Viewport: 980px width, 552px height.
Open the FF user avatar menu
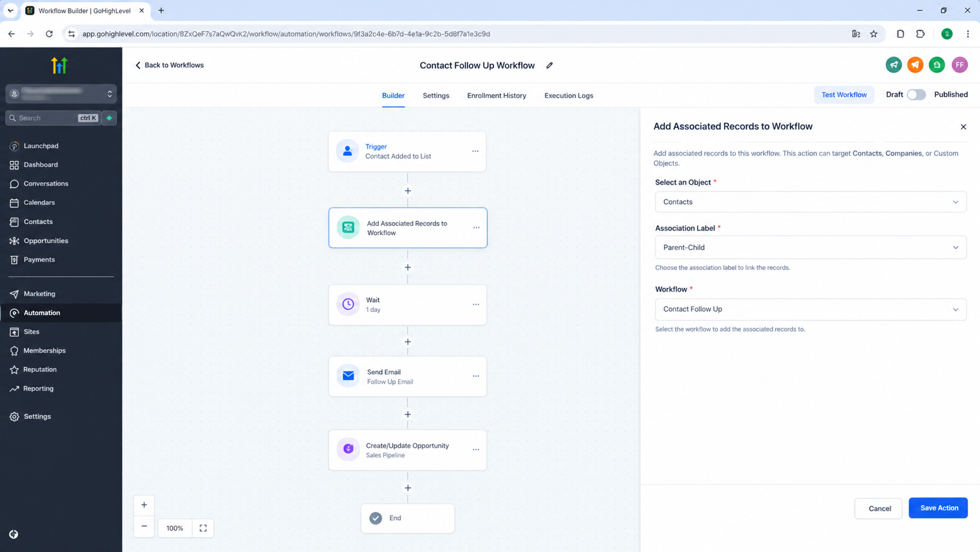[959, 65]
